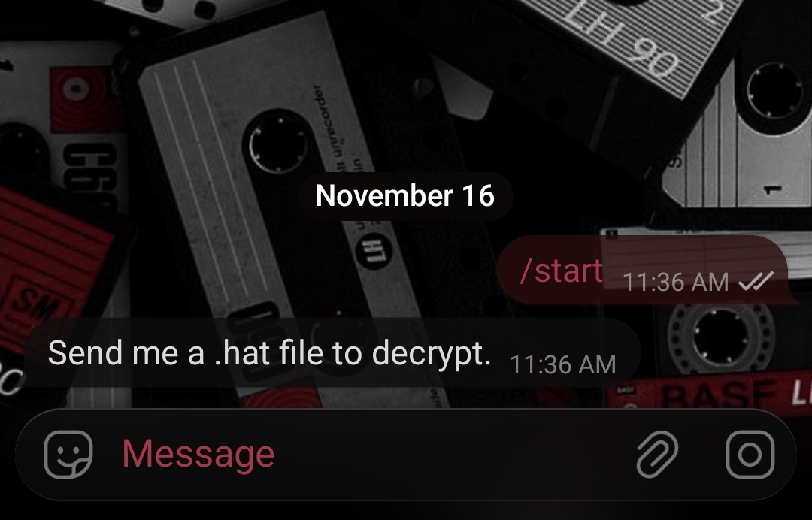Attach a file with the paperclip icon
812x520 pixels.
pos(656,455)
